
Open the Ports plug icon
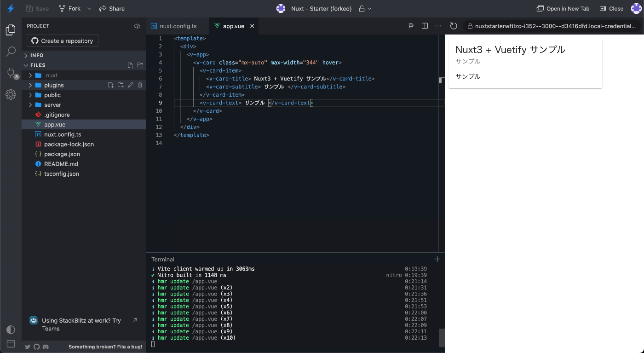(x=11, y=73)
